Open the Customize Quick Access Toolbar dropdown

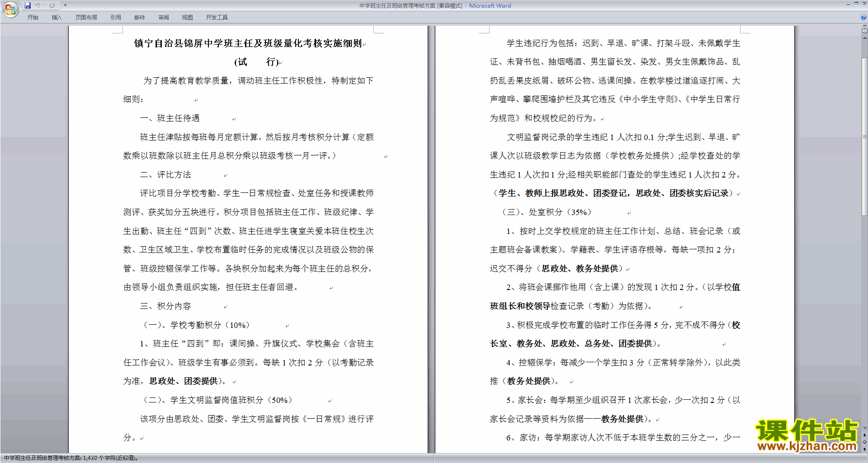coord(65,5)
